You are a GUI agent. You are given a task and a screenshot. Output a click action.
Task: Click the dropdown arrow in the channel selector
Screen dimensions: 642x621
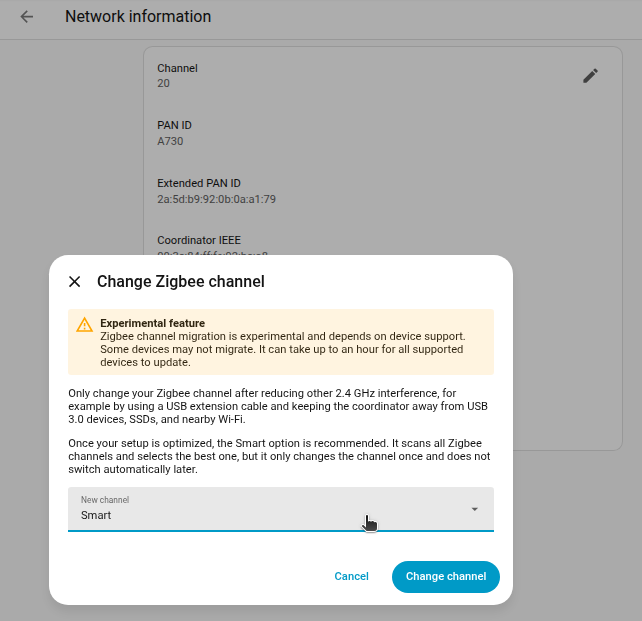[474, 509]
